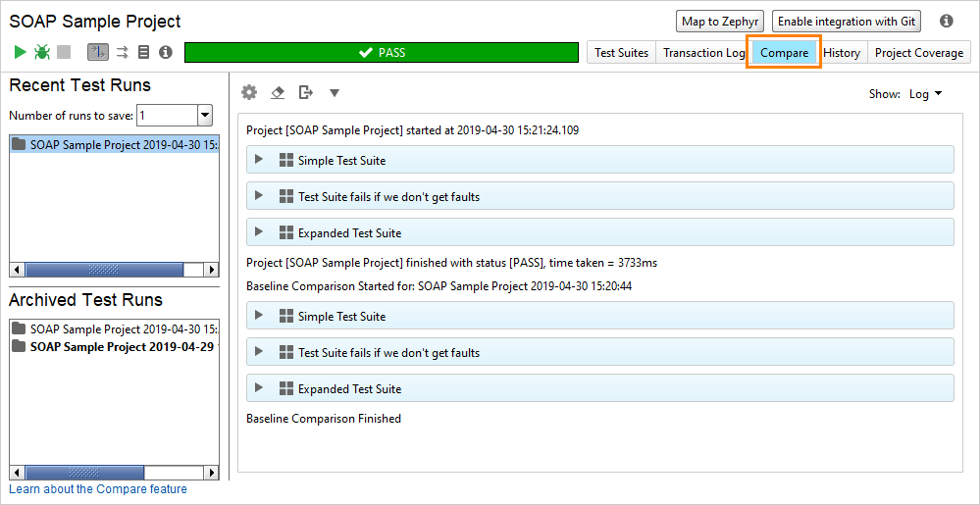Export the log with the export icon

coord(305,92)
